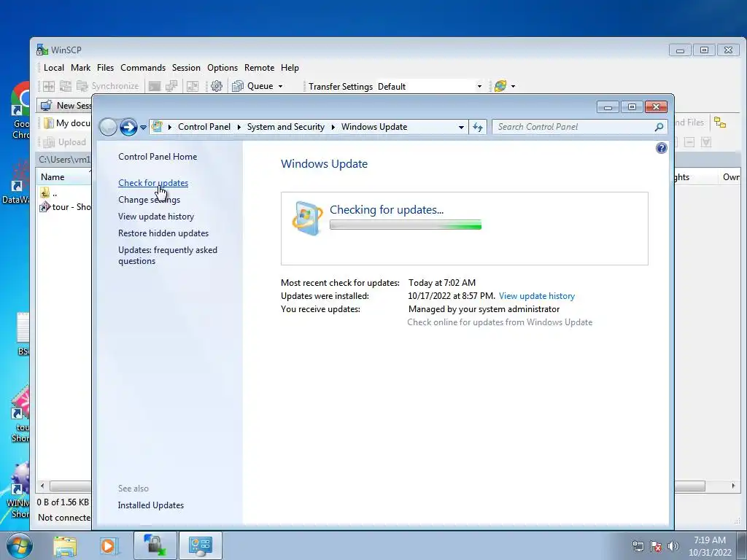
Task: Select tour shortcut file in WinSCP
Action: [65, 206]
